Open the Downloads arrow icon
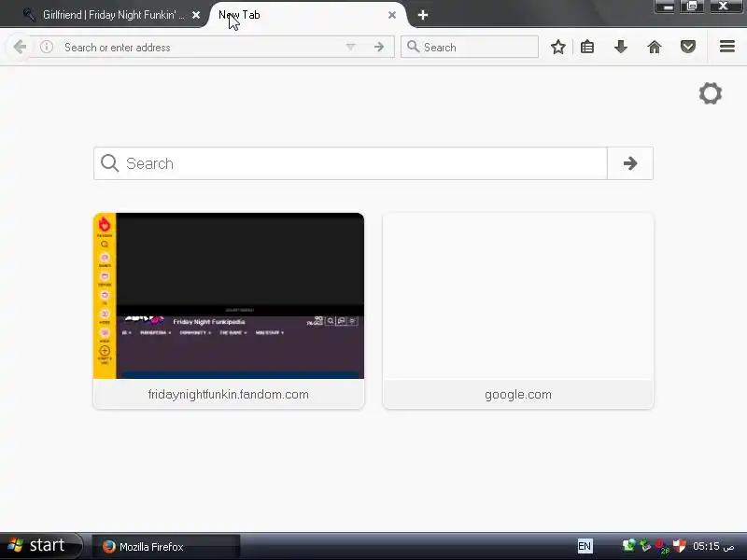Viewport: 747px width, 560px height. point(620,48)
